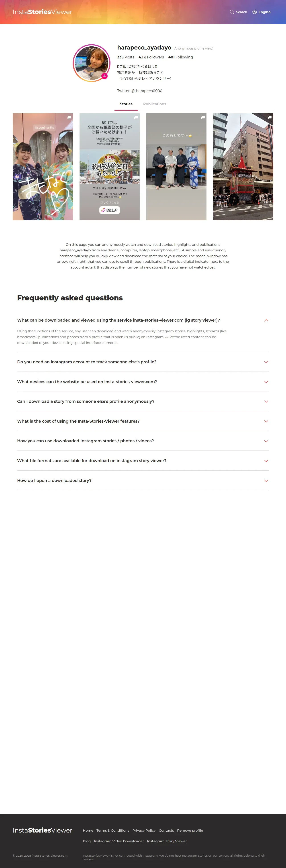Click the Remove profile footer link
The image size is (286, 868).
coord(190,830)
